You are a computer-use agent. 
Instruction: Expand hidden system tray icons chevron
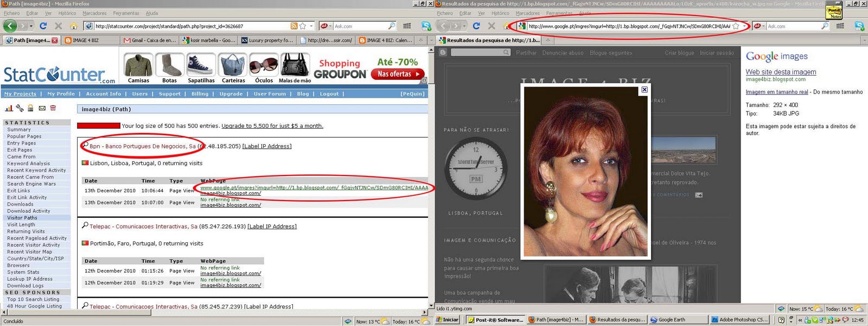click(800, 319)
